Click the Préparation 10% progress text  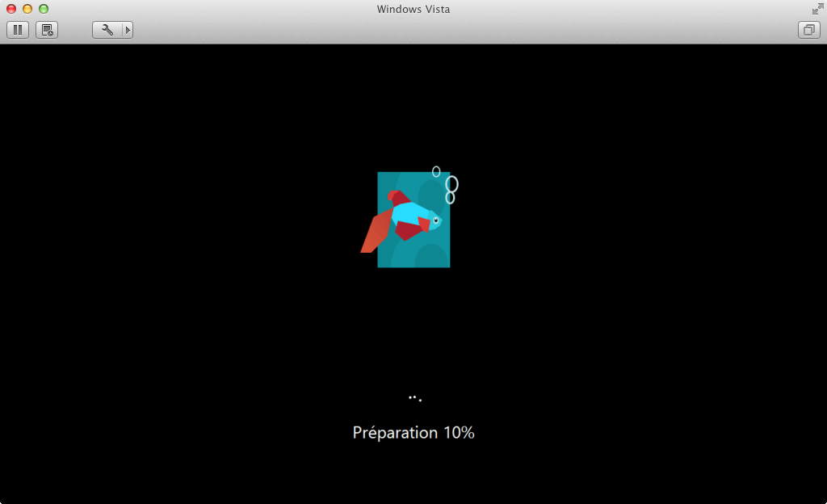coord(413,433)
